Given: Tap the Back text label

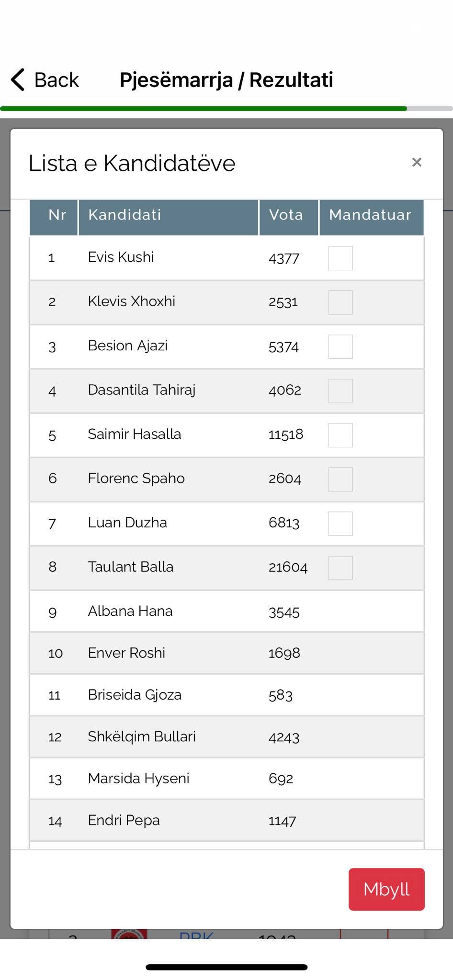Looking at the screenshot, I should coord(57,80).
